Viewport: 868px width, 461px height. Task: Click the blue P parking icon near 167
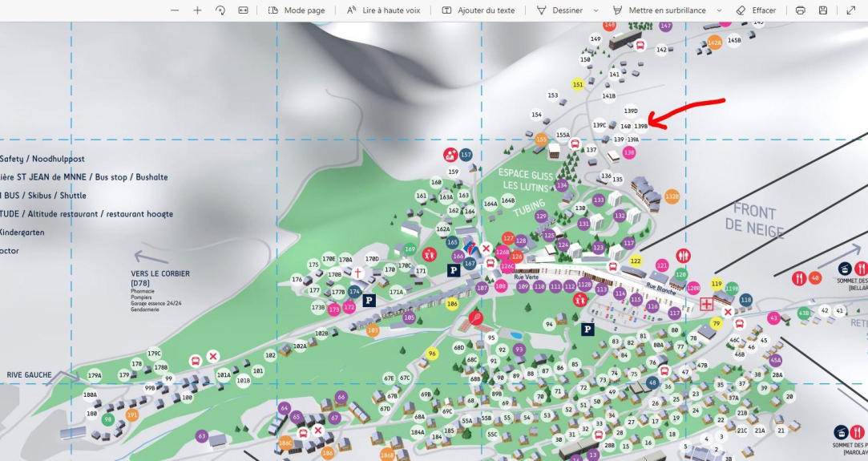pos(453,270)
